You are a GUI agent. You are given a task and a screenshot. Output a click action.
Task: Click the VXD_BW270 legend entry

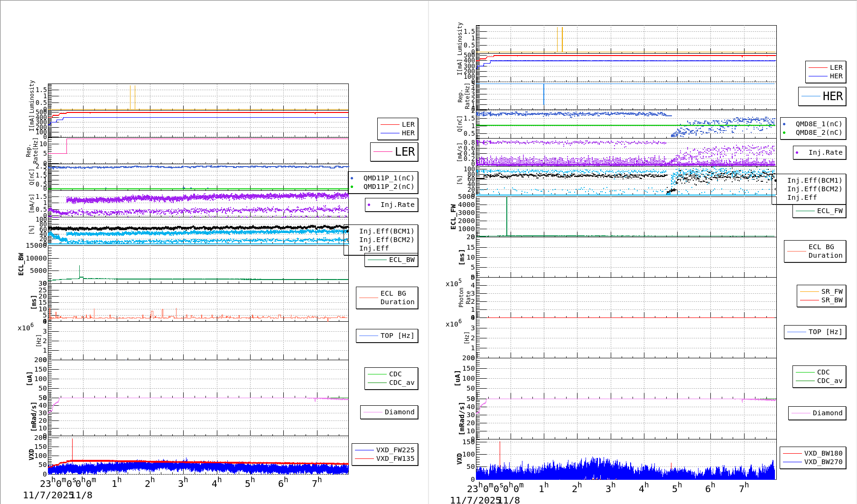tap(823, 462)
